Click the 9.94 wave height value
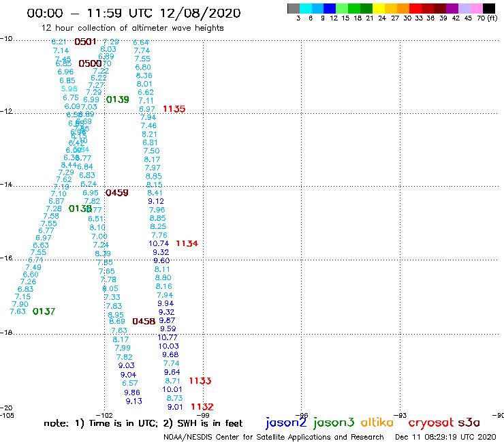 pos(166,304)
